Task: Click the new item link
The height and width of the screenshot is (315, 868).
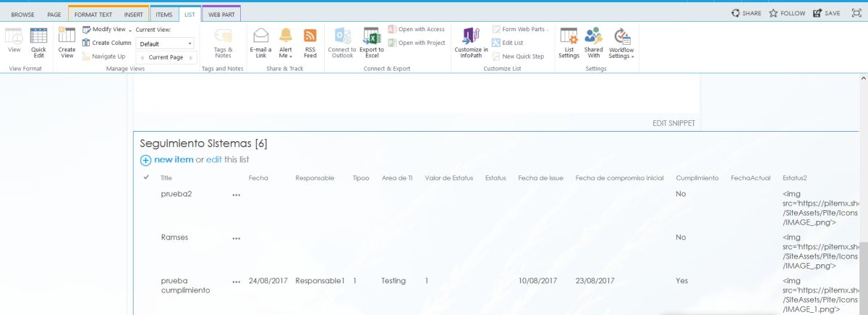Action: pos(174,159)
